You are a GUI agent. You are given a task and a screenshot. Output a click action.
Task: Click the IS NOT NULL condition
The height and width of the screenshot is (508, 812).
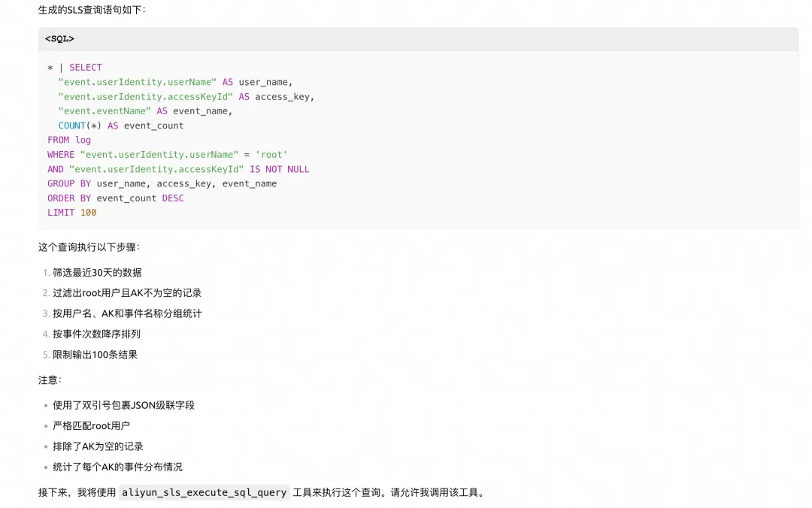pyautogui.click(x=279, y=169)
